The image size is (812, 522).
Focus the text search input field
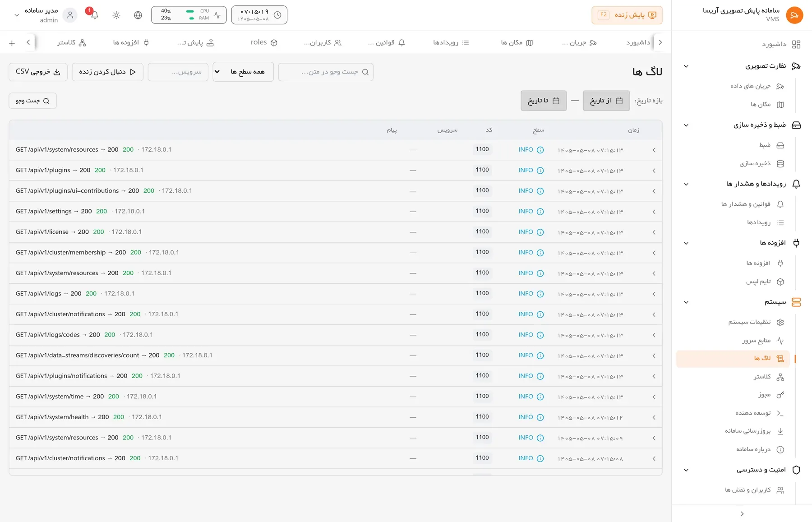(x=326, y=72)
